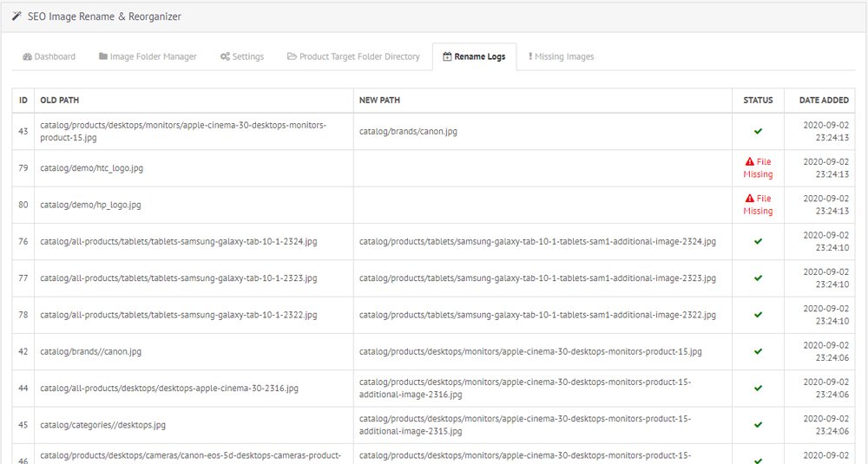The height and width of the screenshot is (464, 868).
Task: Click the File Missing status in row 79
Action: pyautogui.click(x=758, y=168)
